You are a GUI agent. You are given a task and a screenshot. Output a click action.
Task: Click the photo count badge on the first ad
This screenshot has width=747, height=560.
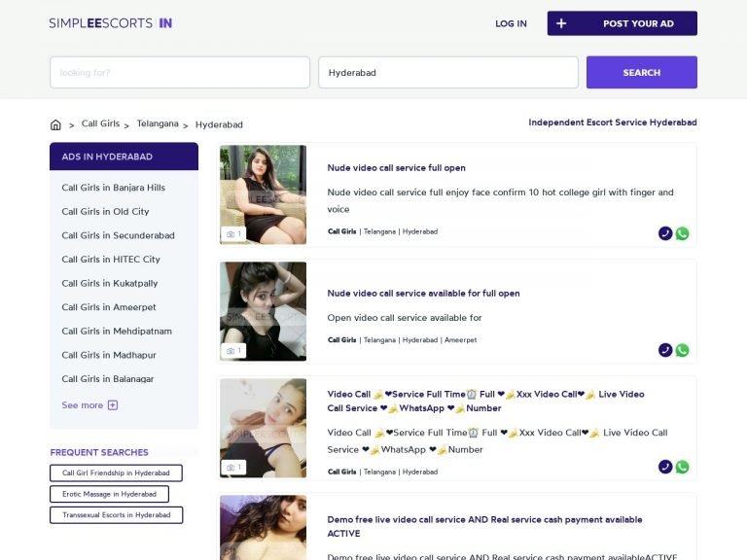click(233, 233)
